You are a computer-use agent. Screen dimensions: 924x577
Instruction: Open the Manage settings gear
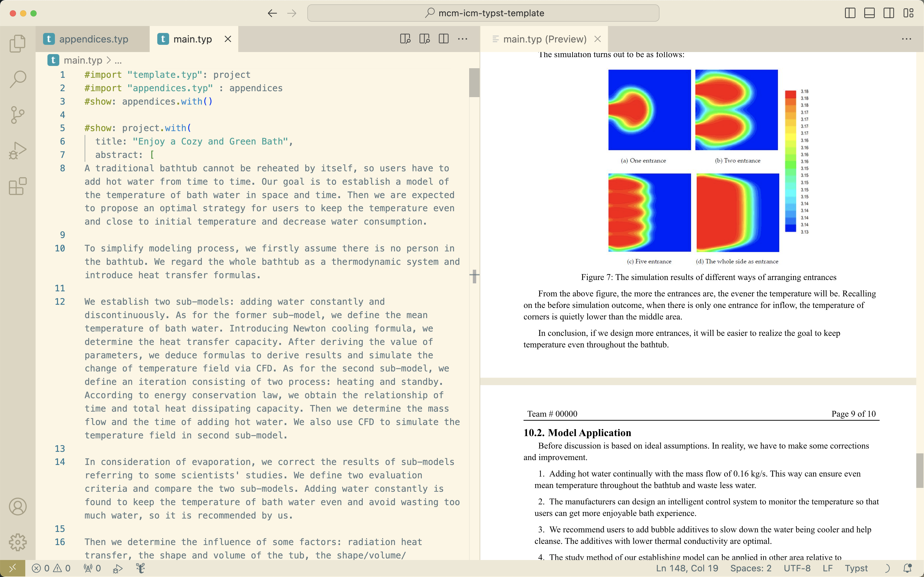click(18, 542)
